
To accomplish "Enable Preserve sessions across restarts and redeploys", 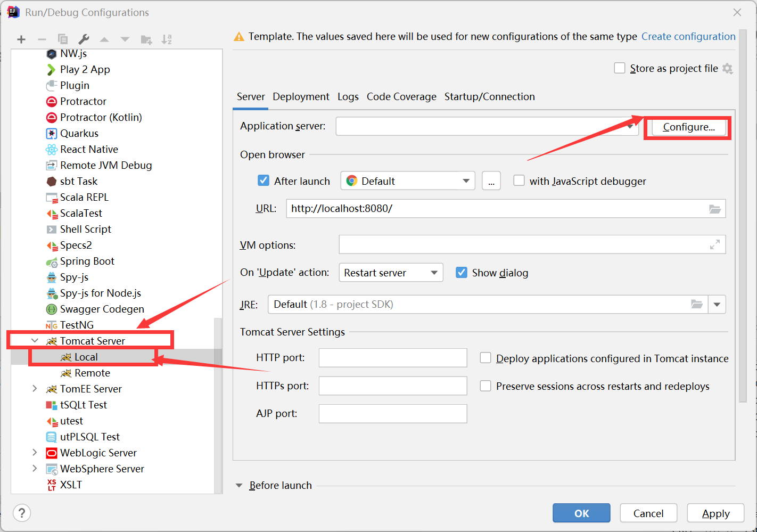I will coord(486,386).
